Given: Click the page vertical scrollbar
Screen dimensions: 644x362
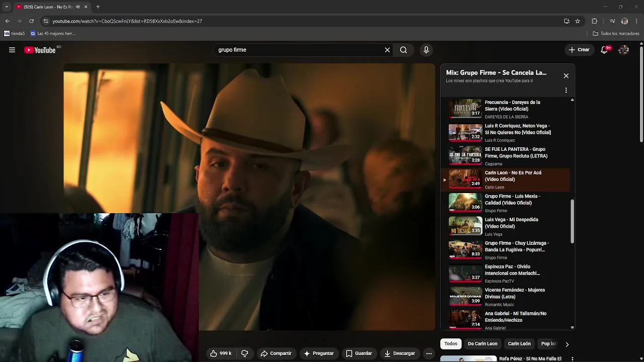Looking at the screenshot, I should (641, 96).
